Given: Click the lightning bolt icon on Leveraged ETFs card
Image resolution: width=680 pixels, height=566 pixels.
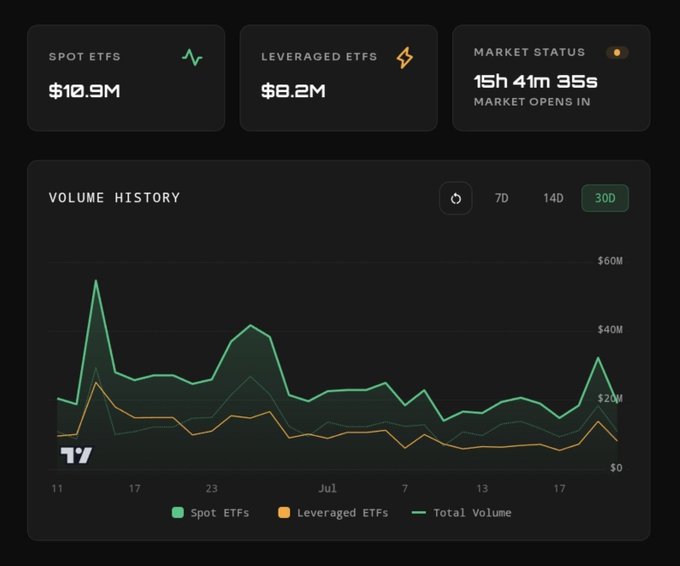Looking at the screenshot, I should (x=405, y=58).
